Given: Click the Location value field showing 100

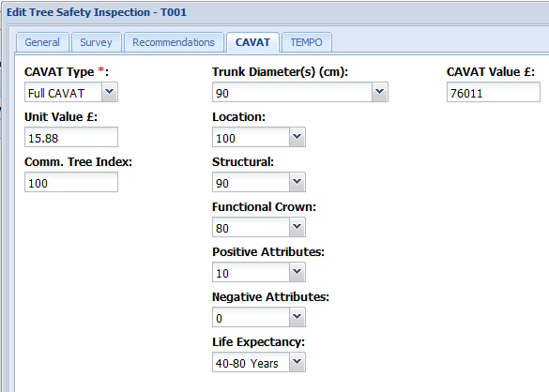Looking at the screenshot, I should point(252,137).
